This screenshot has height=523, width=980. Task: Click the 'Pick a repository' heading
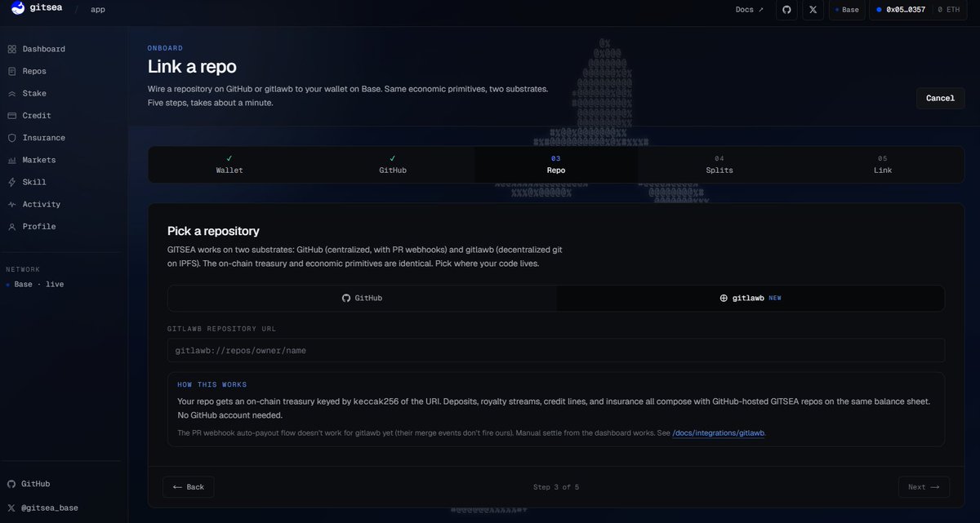(213, 231)
